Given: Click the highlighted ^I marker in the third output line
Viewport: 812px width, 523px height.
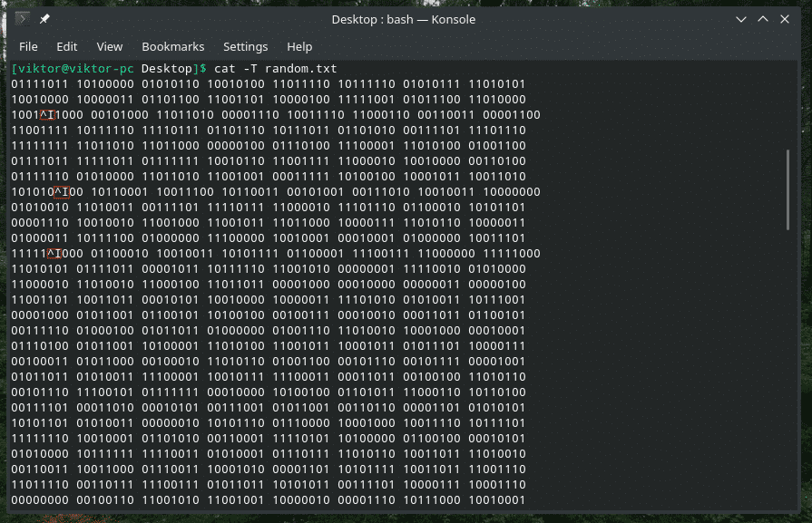Looking at the screenshot, I should pos(48,115).
